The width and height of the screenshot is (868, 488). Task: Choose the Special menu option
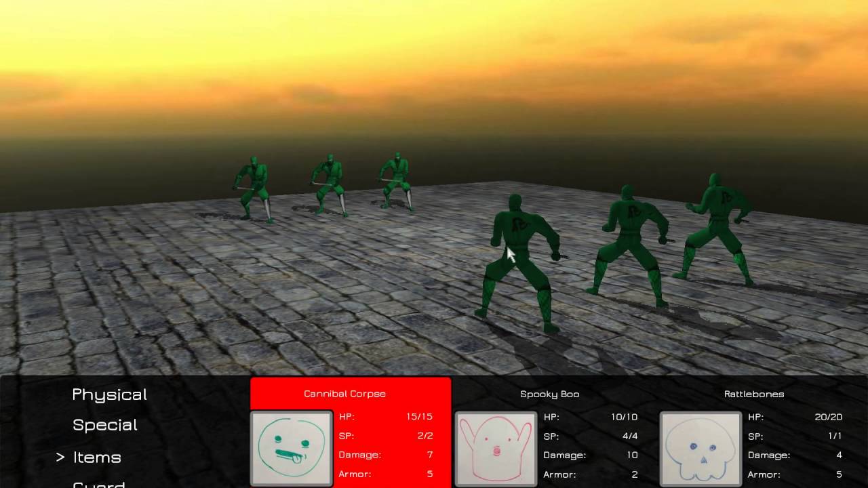point(105,425)
